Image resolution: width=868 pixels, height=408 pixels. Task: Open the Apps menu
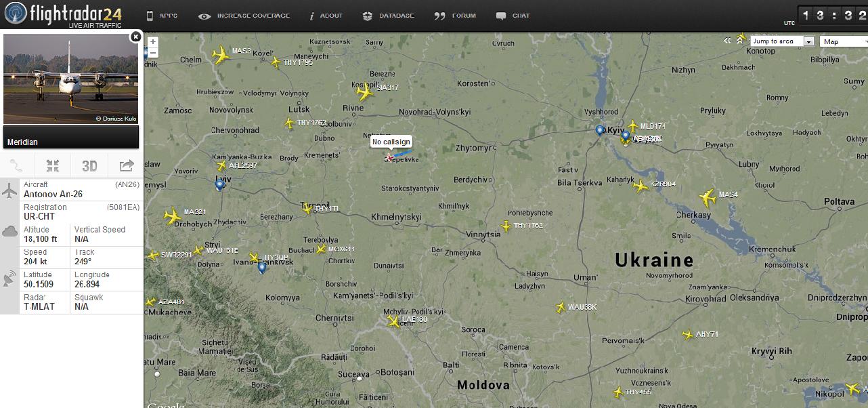[162, 16]
